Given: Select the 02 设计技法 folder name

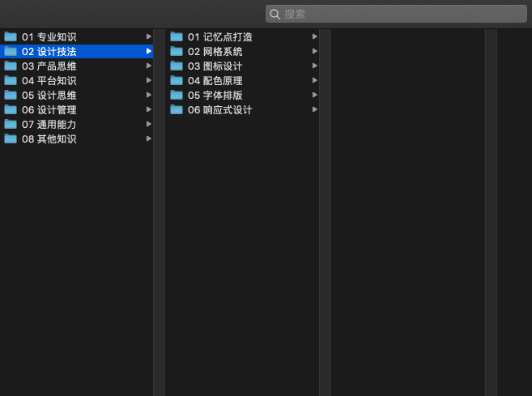Looking at the screenshot, I should 49,52.
